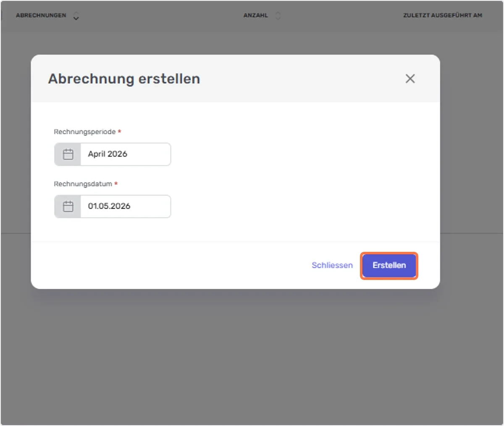Click the Anzahl column header text

[x=255, y=16]
